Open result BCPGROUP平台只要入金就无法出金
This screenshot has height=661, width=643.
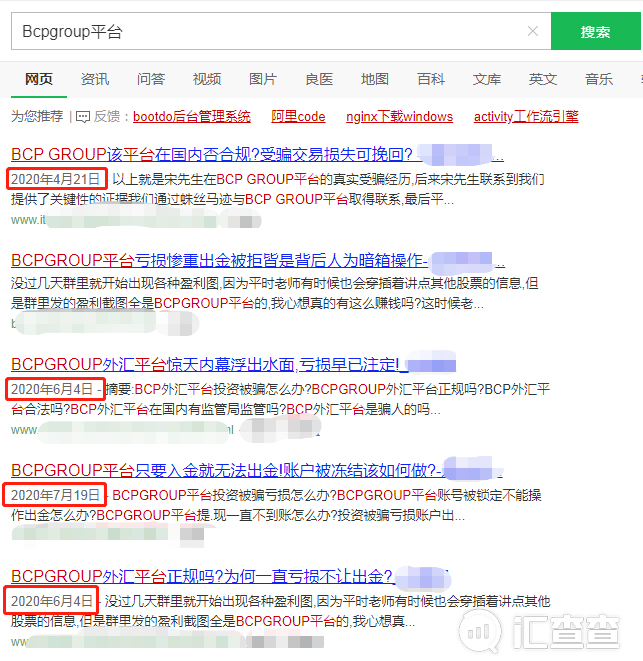tap(257, 470)
